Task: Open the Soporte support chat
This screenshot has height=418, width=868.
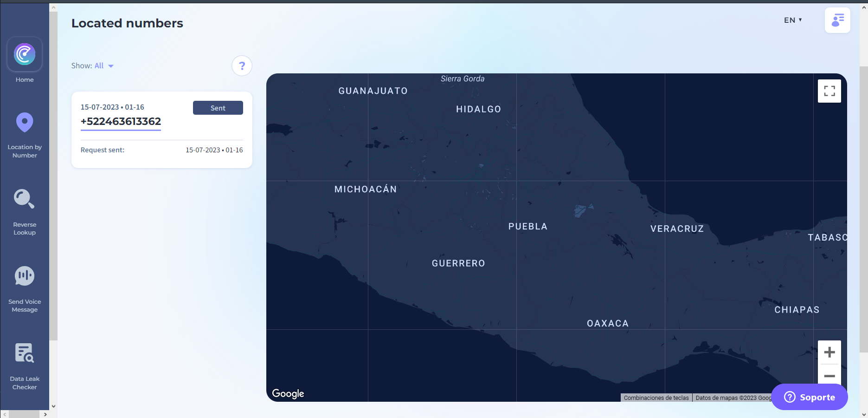Action: (x=809, y=397)
